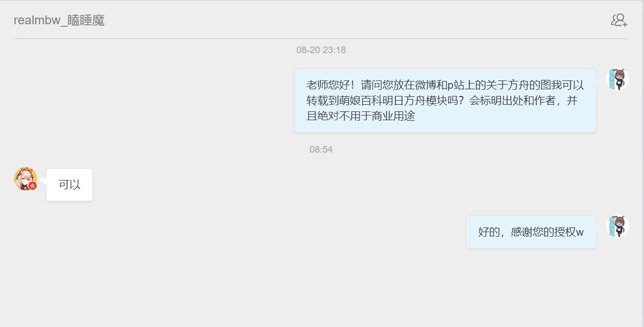Viewport: 644px width, 327px height.
Task: Click the 08-20 23:18 timestamp
Action: 321,50
